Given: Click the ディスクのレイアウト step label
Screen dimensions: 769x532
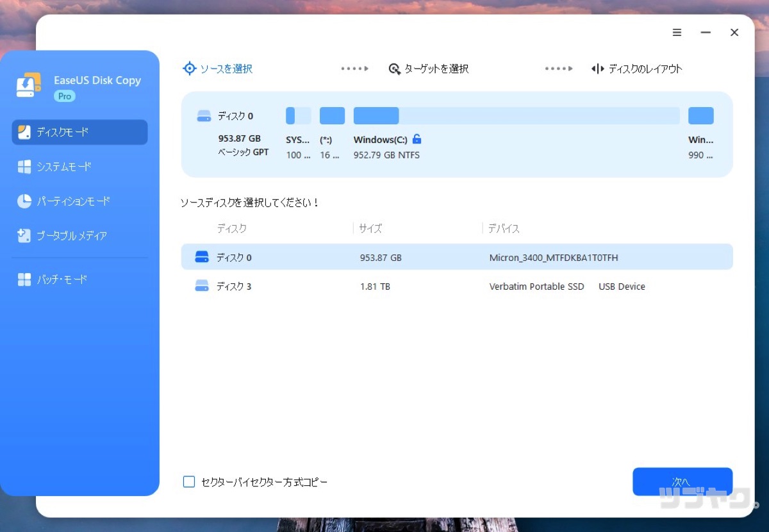Looking at the screenshot, I should 643,69.
